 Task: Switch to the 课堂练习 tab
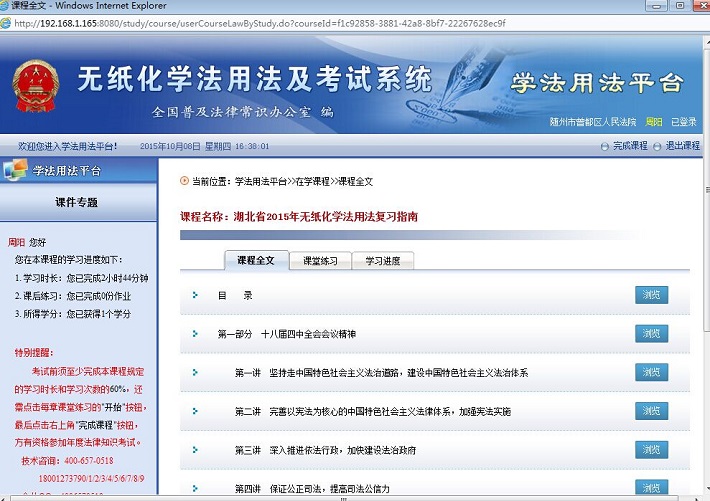point(320,261)
